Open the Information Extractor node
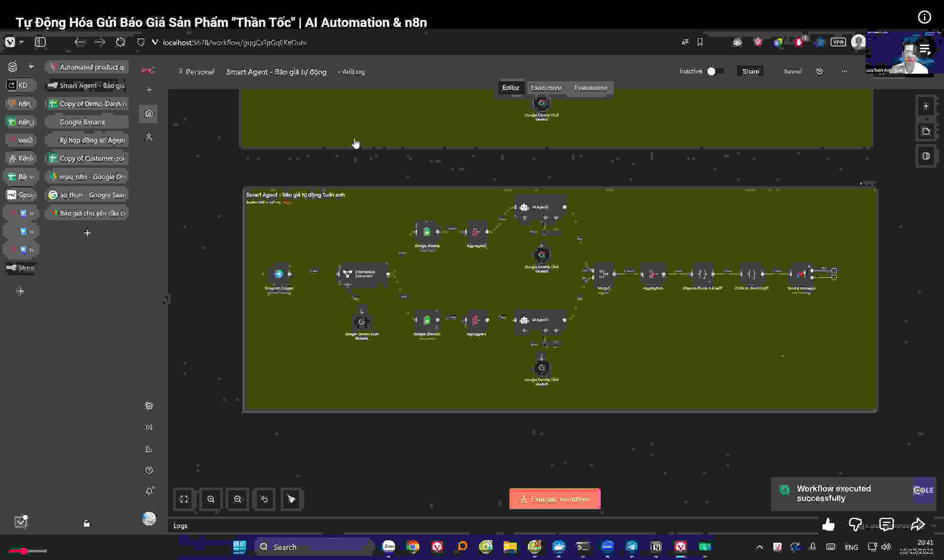 [363, 274]
